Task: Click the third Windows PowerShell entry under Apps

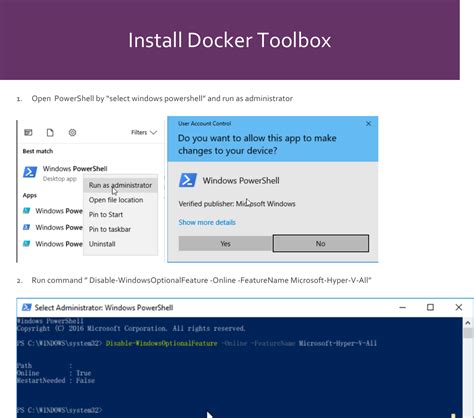Action: (x=53, y=244)
